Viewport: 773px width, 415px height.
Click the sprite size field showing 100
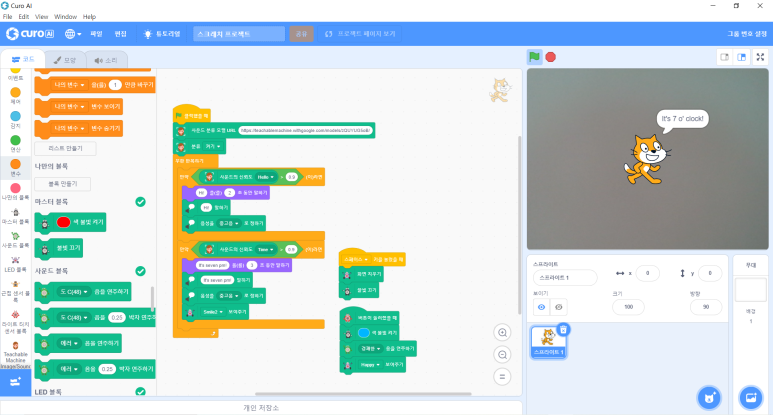coord(628,307)
